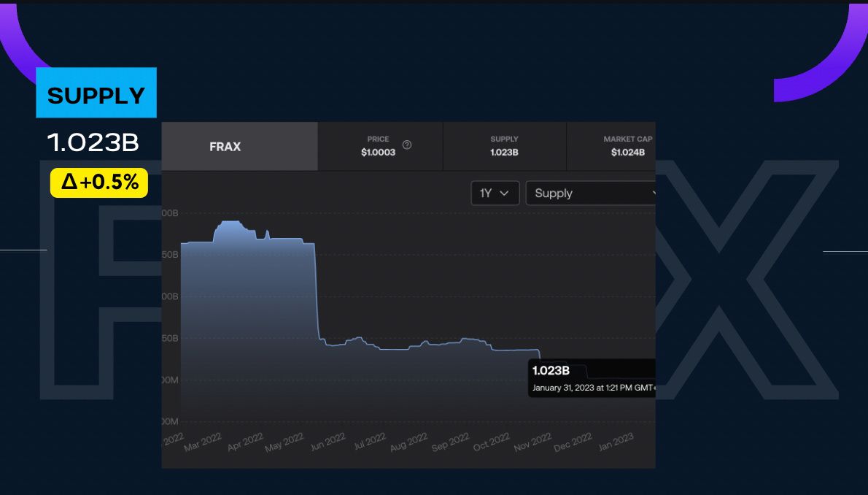This screenshot has height=495, width=868.
Task: Click the Supply 1.023B header stat
Action: [504, 146]
